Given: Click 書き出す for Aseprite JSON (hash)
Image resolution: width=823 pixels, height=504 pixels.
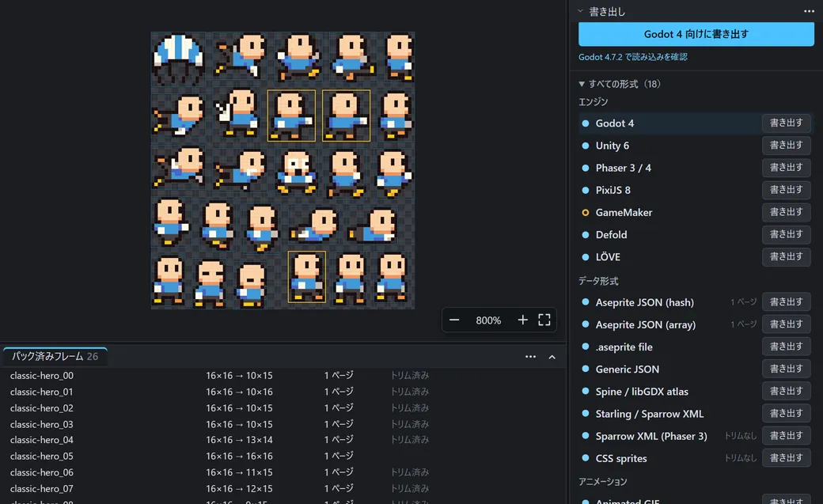Looking at the screenshot, I should tap(787, 302).
